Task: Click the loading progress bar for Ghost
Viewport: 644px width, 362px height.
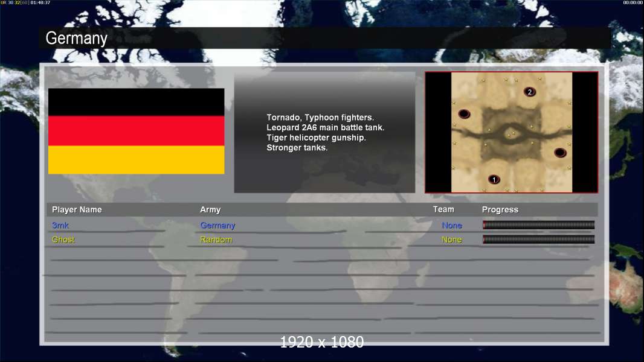Action: (538, 240)
